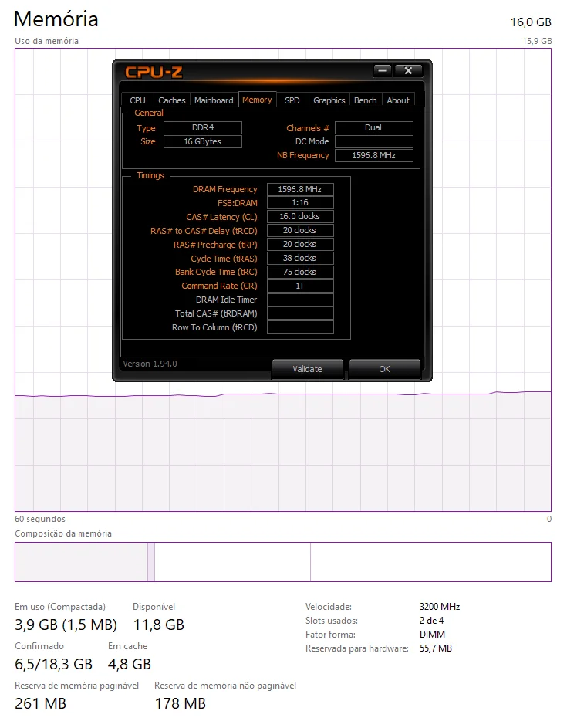Open the About tab
This screenshot has height=728, width=567.
(x=398, y=100)
